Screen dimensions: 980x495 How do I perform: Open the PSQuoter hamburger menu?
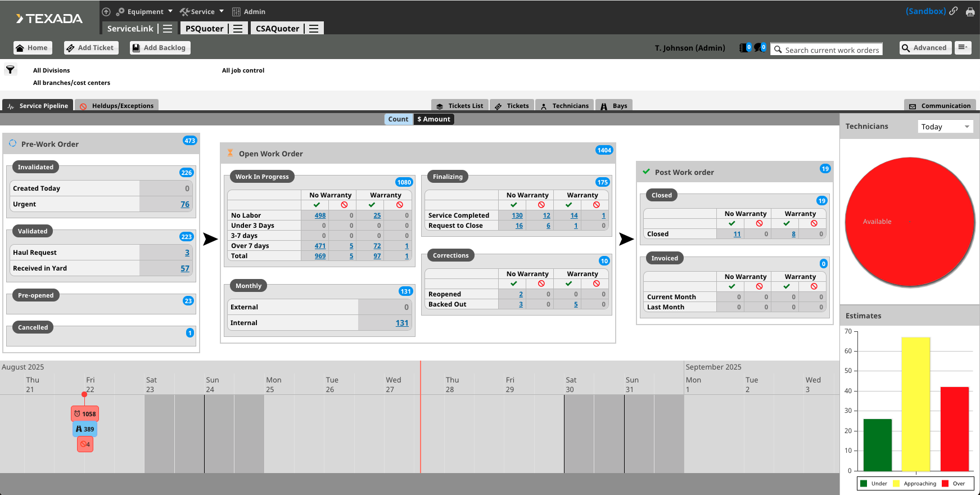(238, 29)
